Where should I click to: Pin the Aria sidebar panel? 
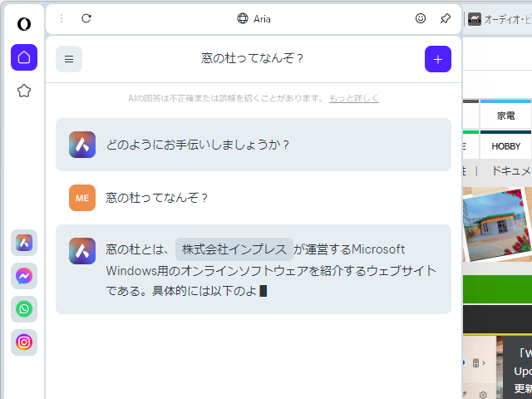446,18
